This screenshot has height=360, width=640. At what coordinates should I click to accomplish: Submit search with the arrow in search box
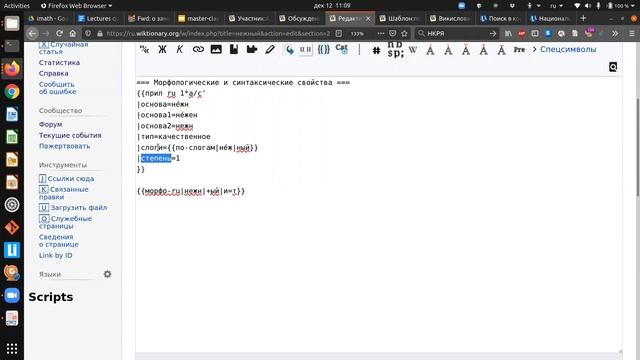pyautogui.click(x=493, y=33)
